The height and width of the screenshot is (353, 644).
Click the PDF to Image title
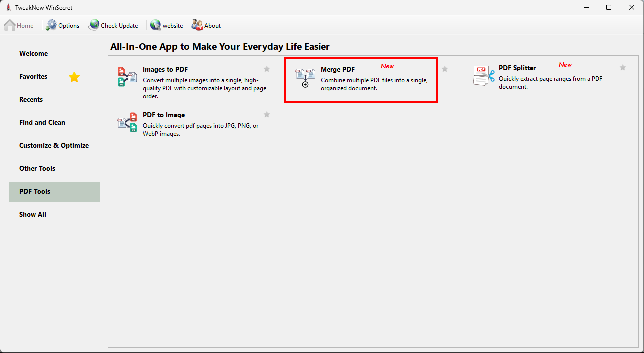coord(164,115)
